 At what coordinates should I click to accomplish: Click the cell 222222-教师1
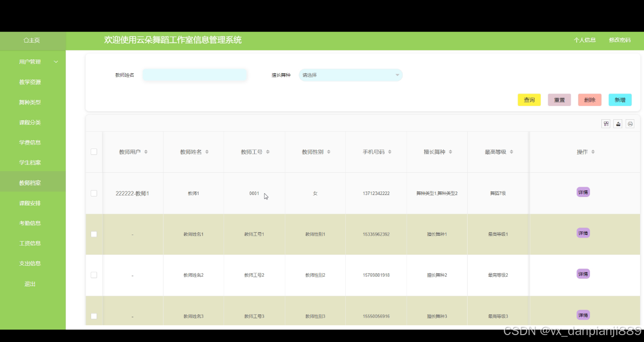(x=132, y=194)
